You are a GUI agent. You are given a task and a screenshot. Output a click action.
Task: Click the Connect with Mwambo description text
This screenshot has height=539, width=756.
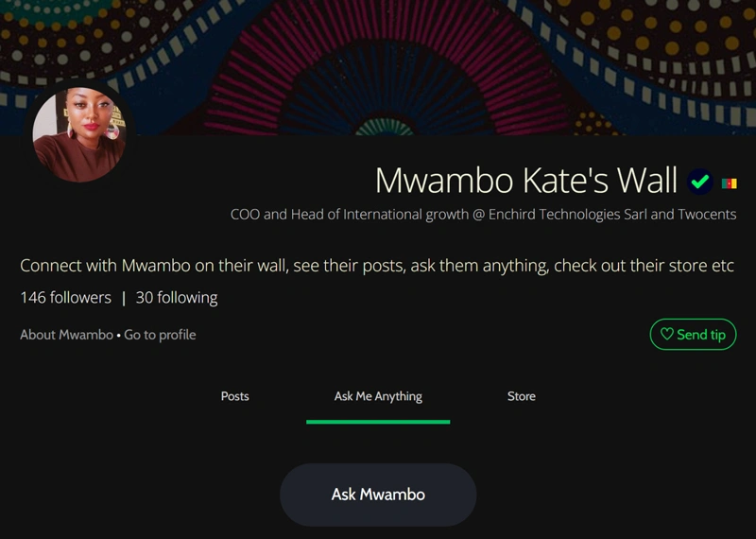click(376, 266)
